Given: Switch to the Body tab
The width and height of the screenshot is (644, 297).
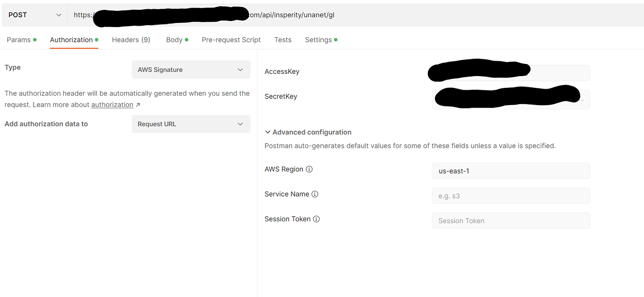Looking at the screenshot, I should coord(175,40).
